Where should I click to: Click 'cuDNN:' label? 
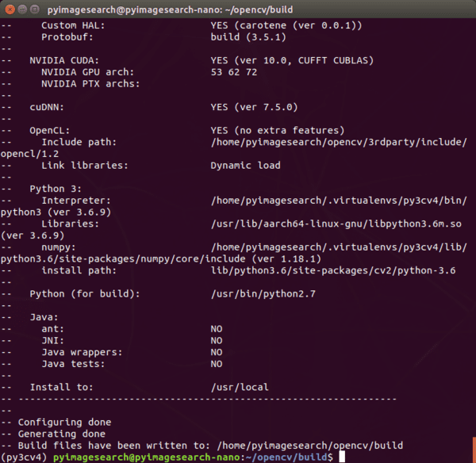47,107
